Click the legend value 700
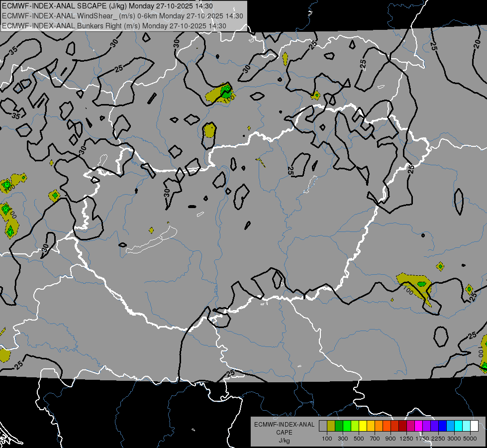The image size is (487, 448). pos(375,439)
